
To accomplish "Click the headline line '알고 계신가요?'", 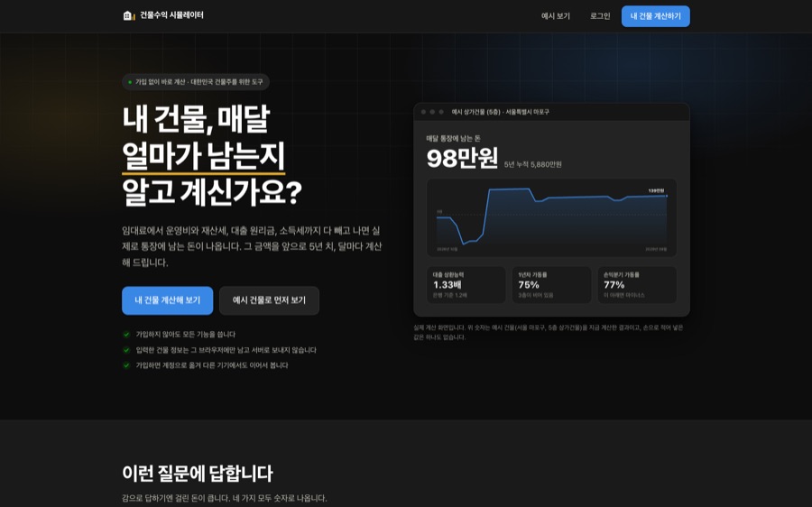I will coord(212,192).
